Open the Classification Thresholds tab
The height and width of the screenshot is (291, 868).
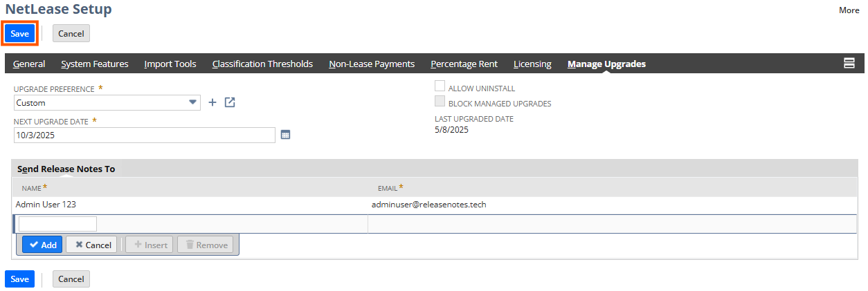point(262,64)
